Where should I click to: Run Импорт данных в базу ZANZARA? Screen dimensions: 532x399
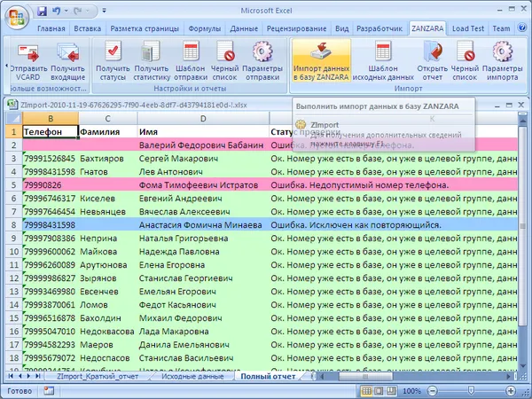321,60
